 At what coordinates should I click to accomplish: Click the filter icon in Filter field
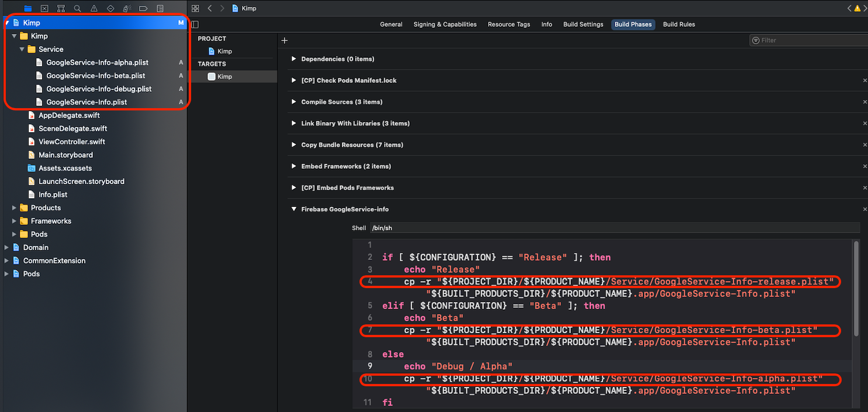coord(756,40)
